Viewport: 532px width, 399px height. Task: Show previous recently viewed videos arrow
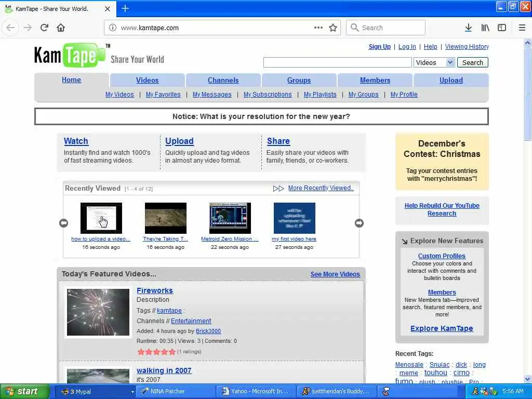pos(63,223)
